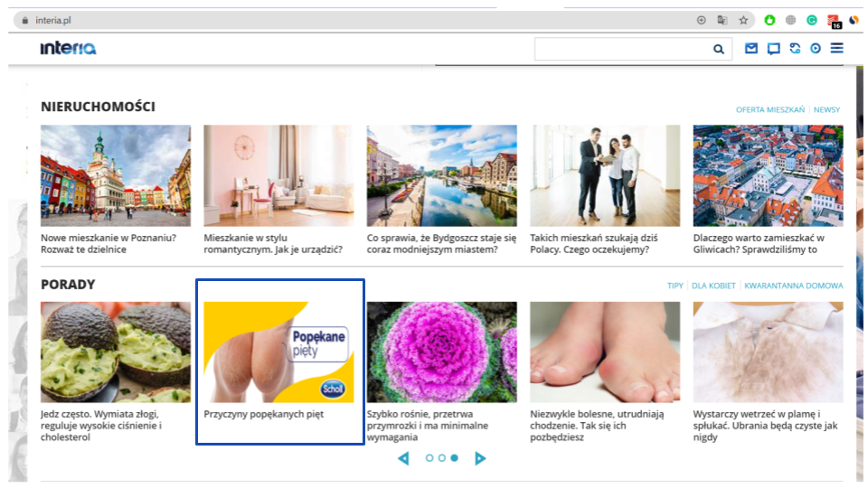Click the green extension icon

pyautogui.click(x=769, y=21)
